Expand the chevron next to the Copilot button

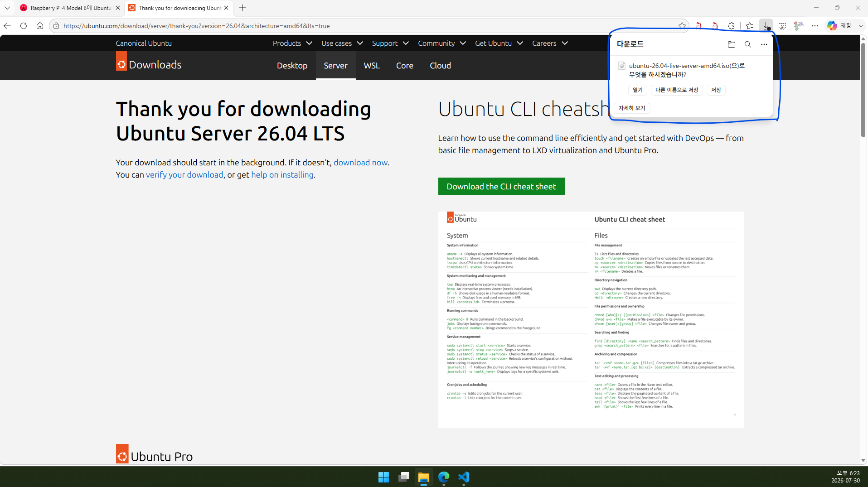click(x=861, y=26)
